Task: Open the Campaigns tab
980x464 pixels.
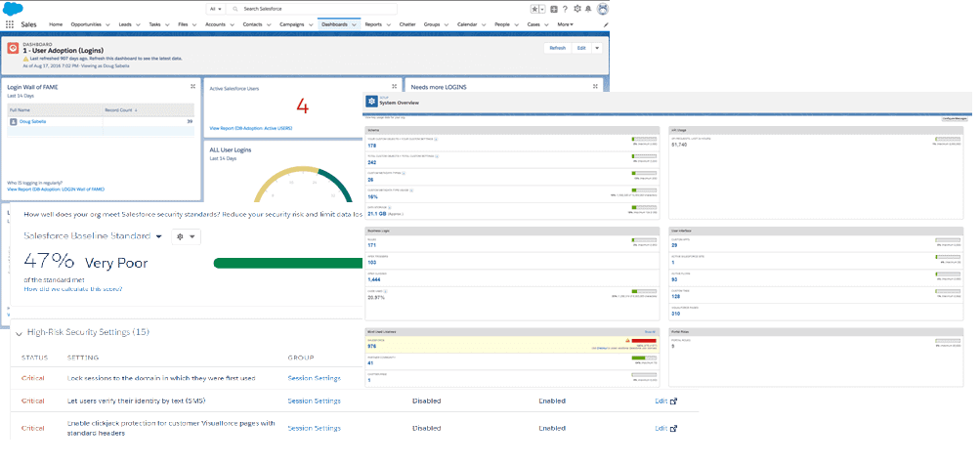Action: [x=292, y=24]
